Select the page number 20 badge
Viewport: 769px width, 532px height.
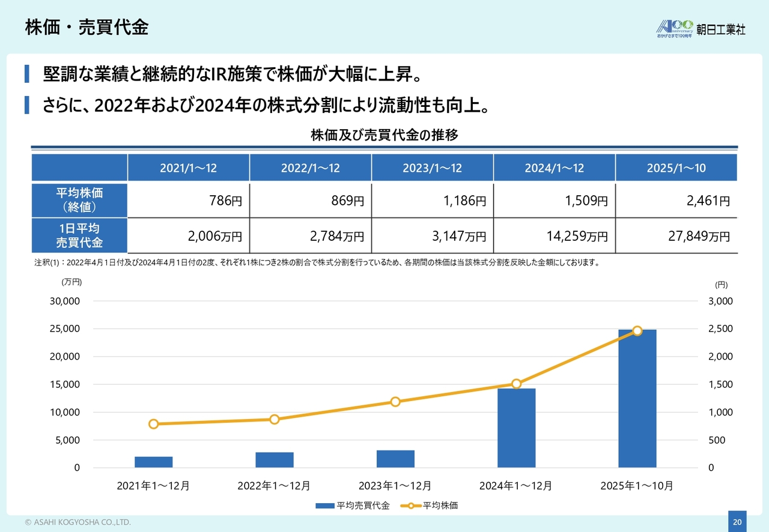(737, 521)
